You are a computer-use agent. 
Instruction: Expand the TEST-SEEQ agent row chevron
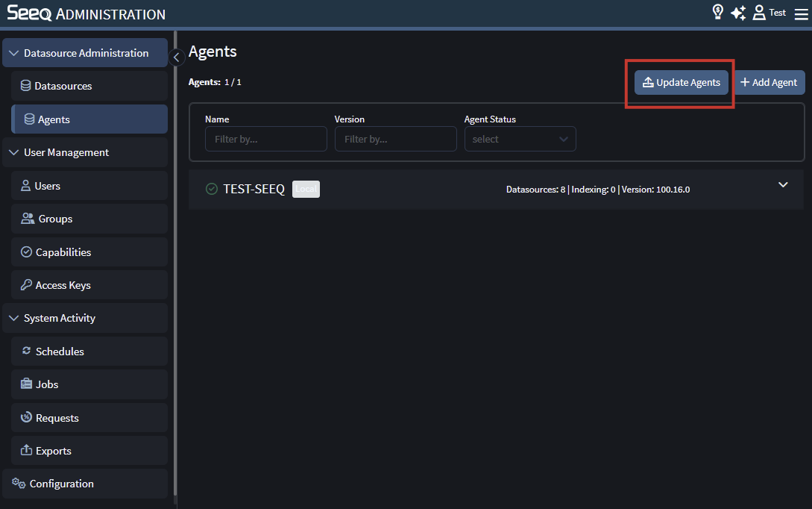tap(783, 185)
